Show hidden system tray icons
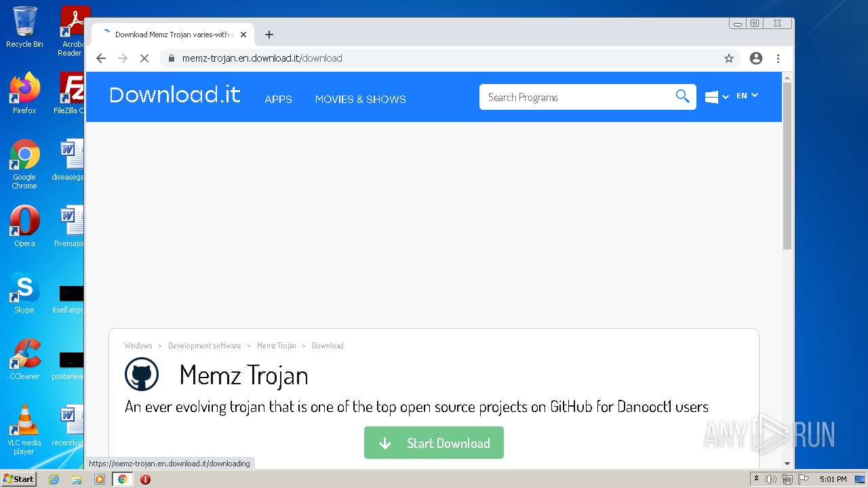 point(756,479)
